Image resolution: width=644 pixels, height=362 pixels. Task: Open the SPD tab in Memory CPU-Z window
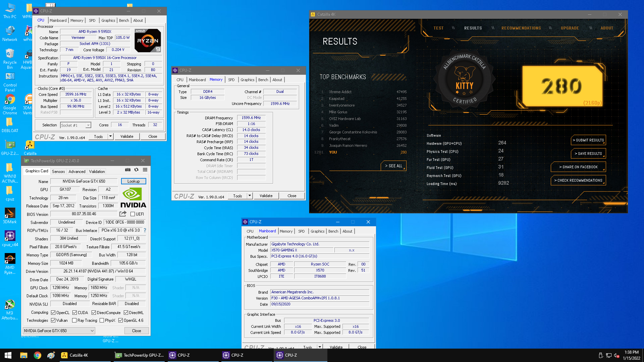(231, 80)
